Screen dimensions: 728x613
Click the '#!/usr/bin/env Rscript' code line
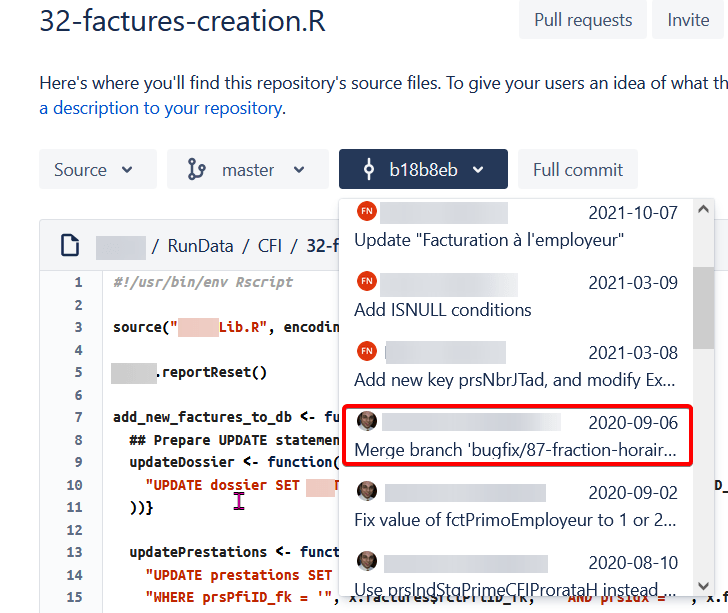(203, 282)
